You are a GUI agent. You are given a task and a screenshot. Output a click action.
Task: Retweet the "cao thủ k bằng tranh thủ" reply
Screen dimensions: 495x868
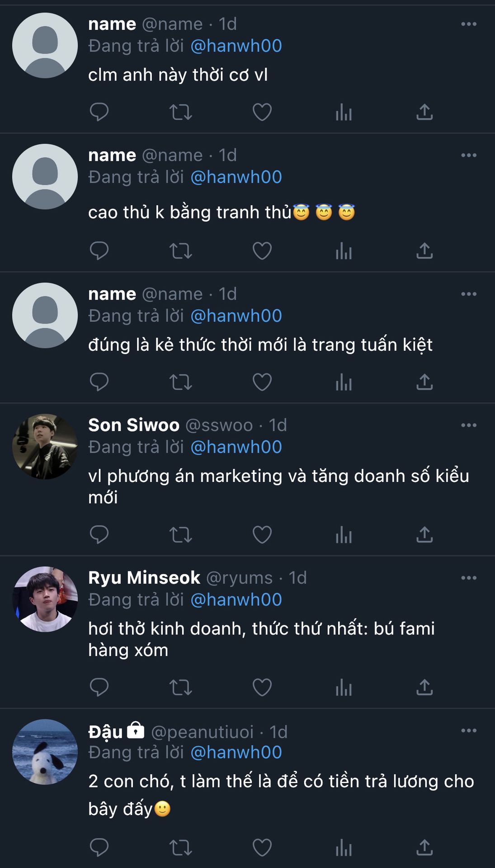[180, 250]
